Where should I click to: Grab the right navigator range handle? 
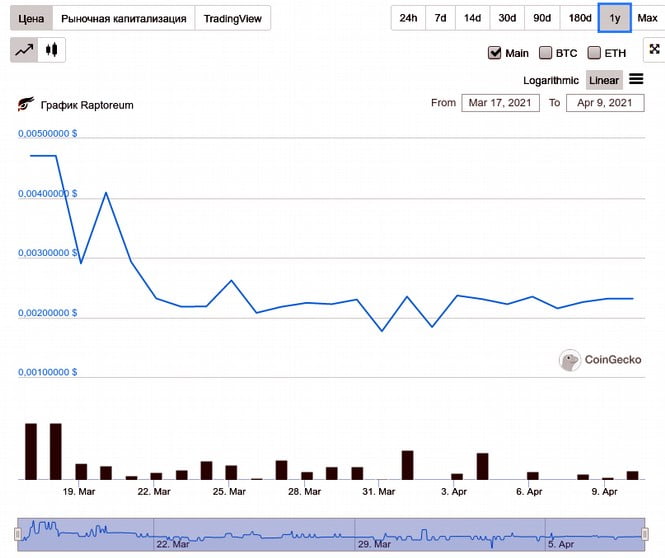645,534
